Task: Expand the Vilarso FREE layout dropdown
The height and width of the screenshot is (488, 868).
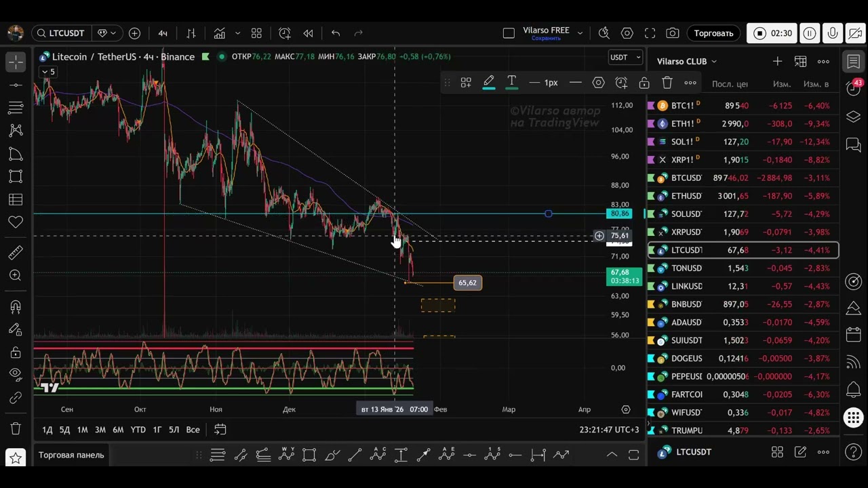Action: pyautogui.click(x=580, y=33)
